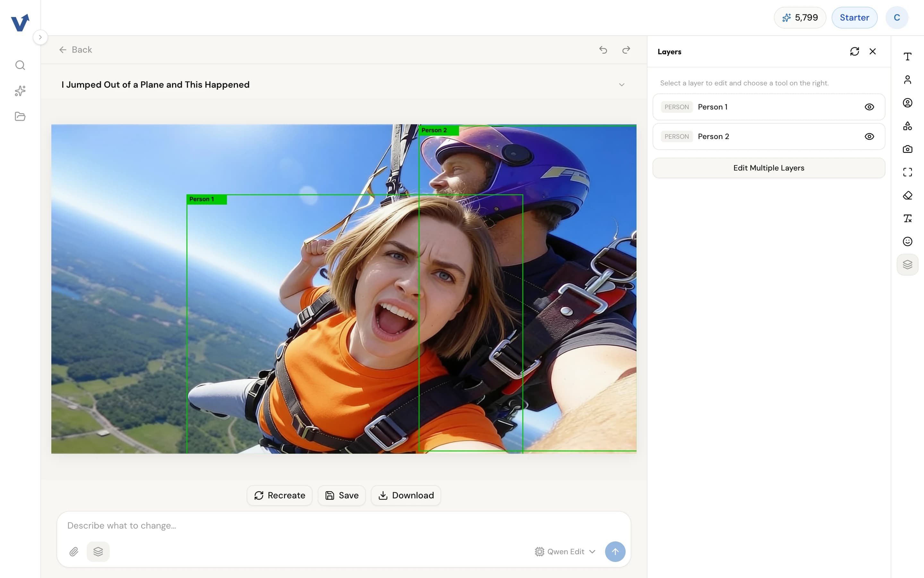This screenshot has width=924, height=578.
Task: Select the Person 1 layer row
Action: coord(769,107)
